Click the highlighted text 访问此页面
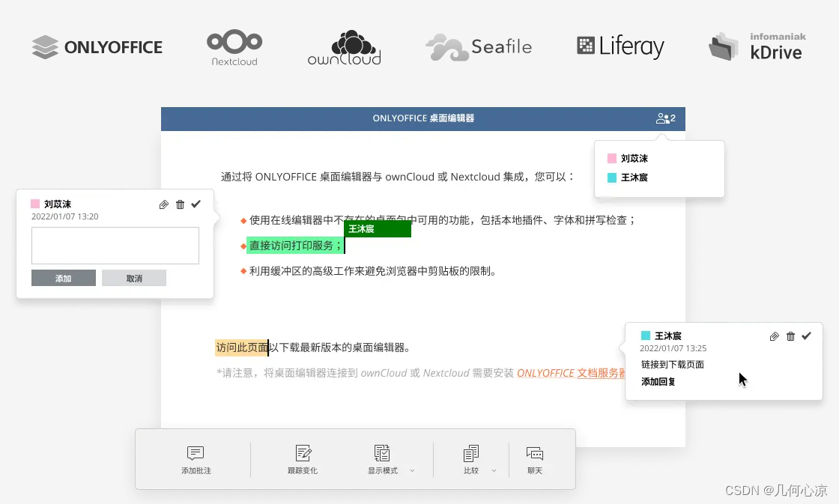 [x=242, y=347]
